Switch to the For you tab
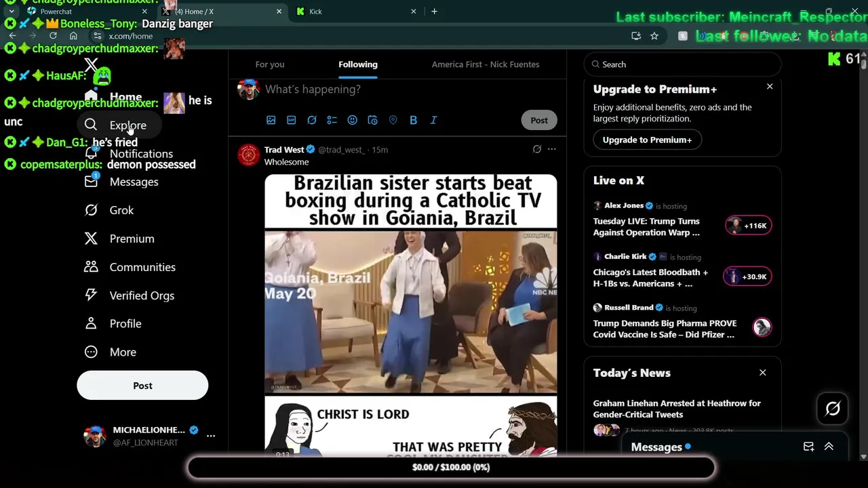 pos(270,64)
